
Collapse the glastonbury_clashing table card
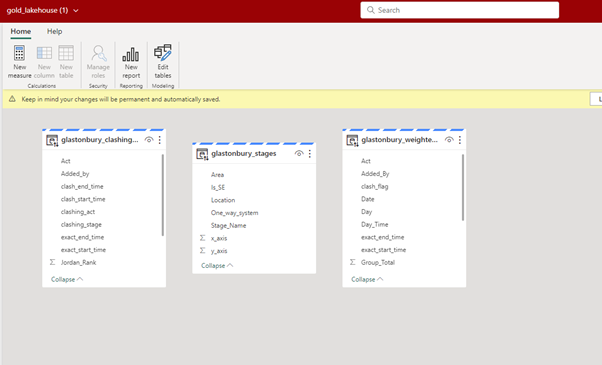coord(67,279)
